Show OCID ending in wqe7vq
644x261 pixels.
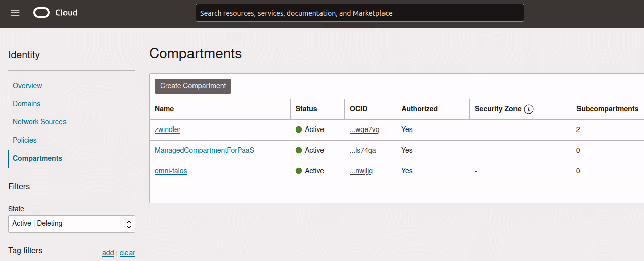[x=364, y=129]
